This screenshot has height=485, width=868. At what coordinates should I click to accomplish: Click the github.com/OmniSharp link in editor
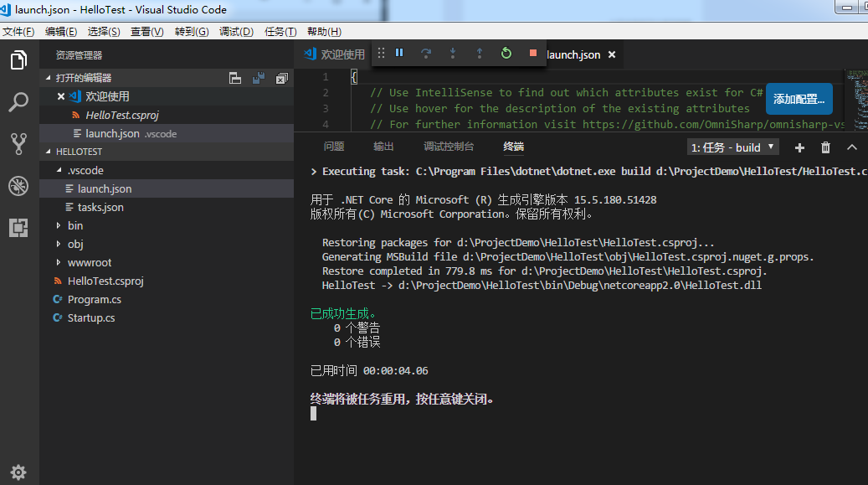point(713,124)
